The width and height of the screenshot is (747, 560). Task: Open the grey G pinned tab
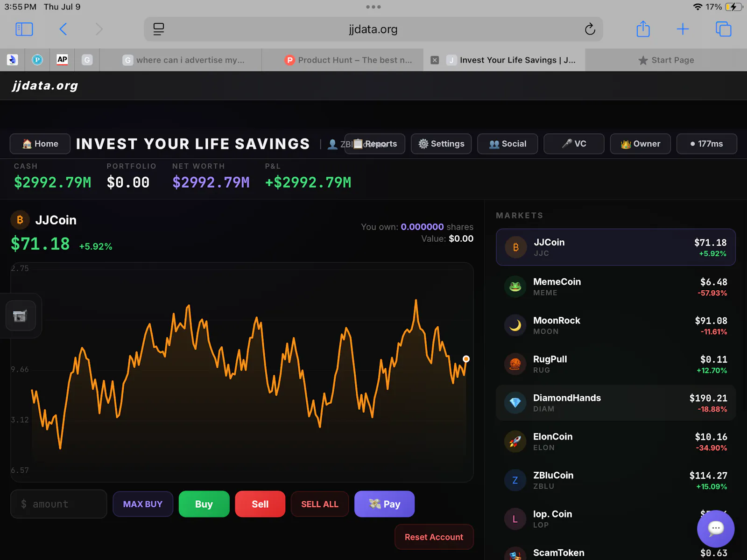[x=87, y=60]
